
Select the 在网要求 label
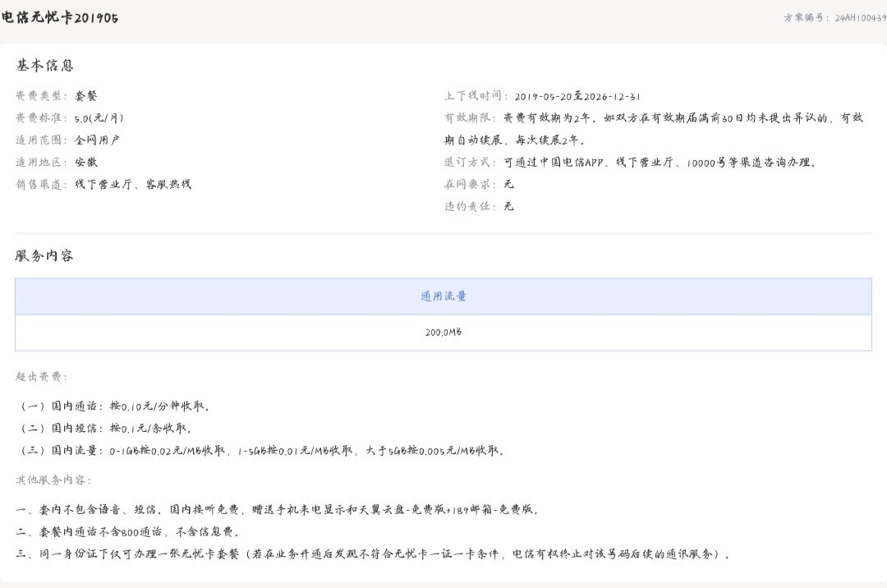coord(470,184)
